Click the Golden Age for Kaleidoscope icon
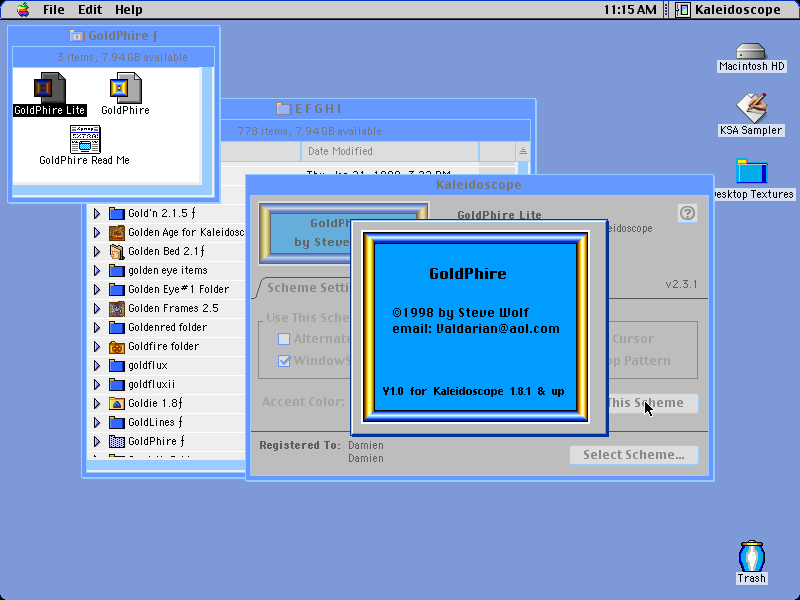Viewport: 800px width, 600px height. (x=117, y=233)
